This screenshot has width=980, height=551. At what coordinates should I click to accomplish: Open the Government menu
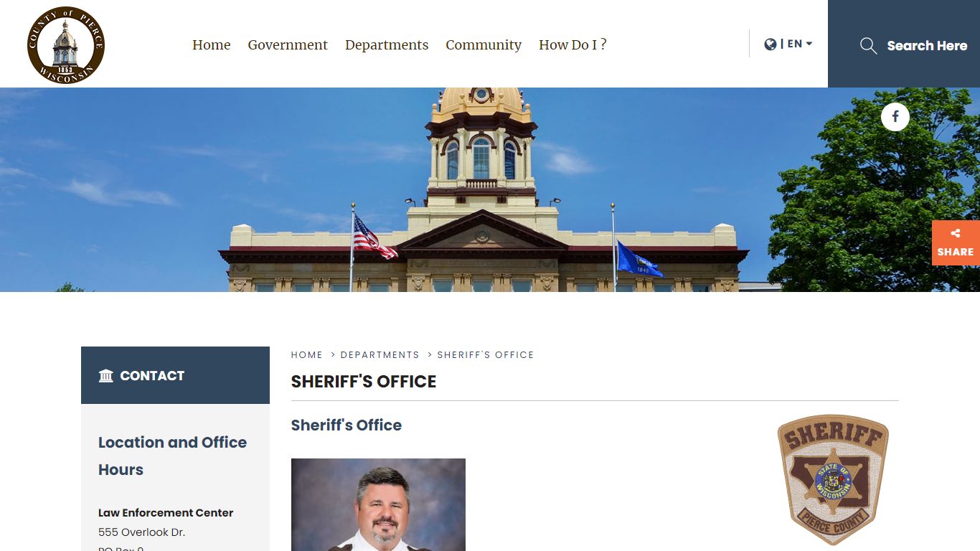288,45
